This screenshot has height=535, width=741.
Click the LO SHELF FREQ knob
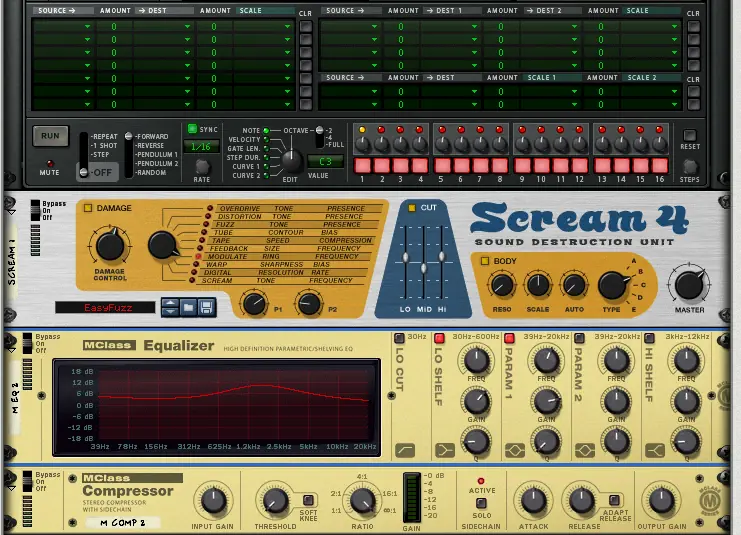(476, 361)
